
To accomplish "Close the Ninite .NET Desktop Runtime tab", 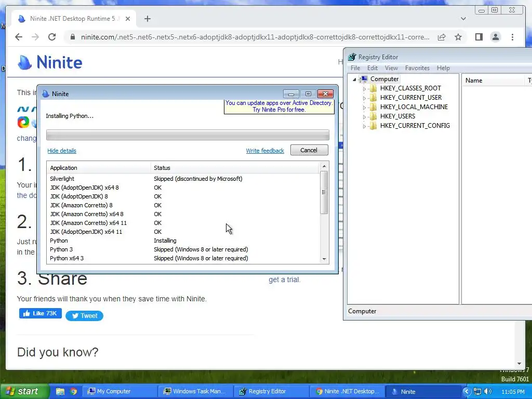I will (x=128, y=19).
